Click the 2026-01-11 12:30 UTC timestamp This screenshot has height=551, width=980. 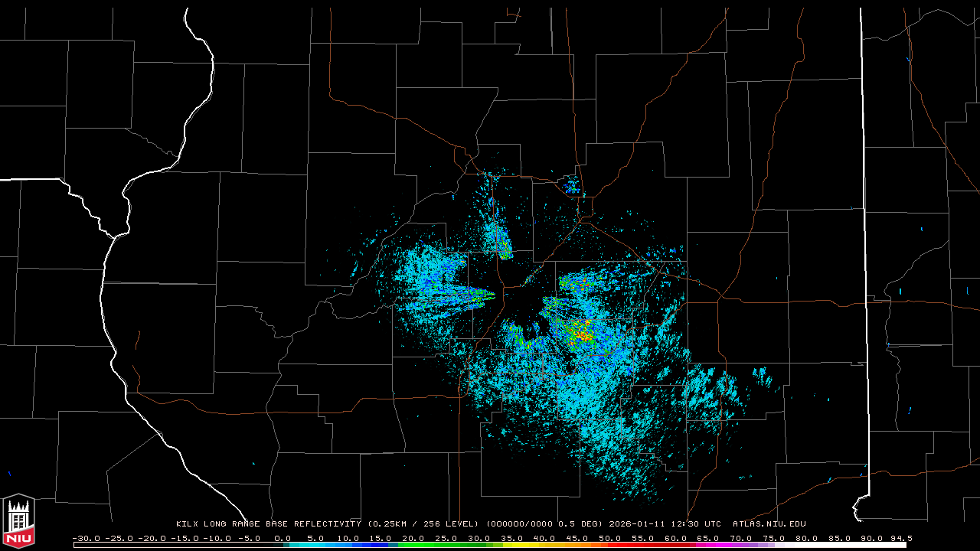point(665,524)
